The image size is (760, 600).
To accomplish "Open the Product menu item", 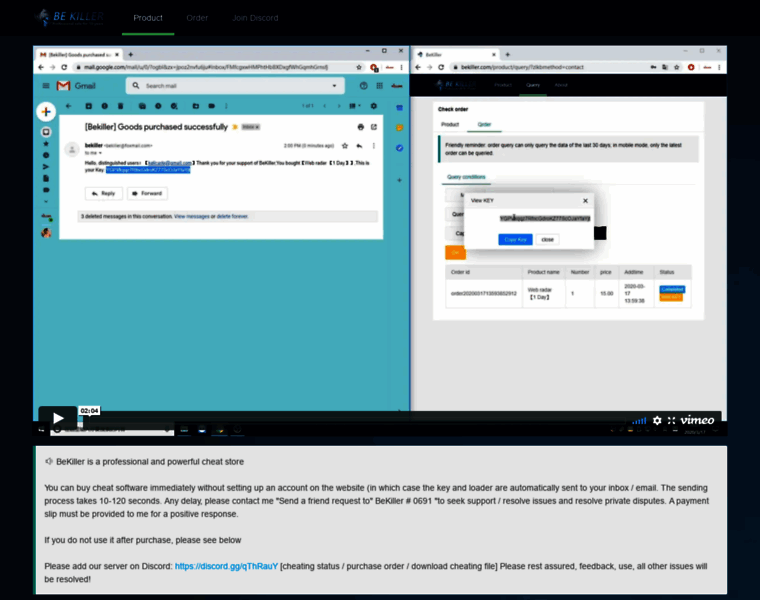I will click(148, 18).
